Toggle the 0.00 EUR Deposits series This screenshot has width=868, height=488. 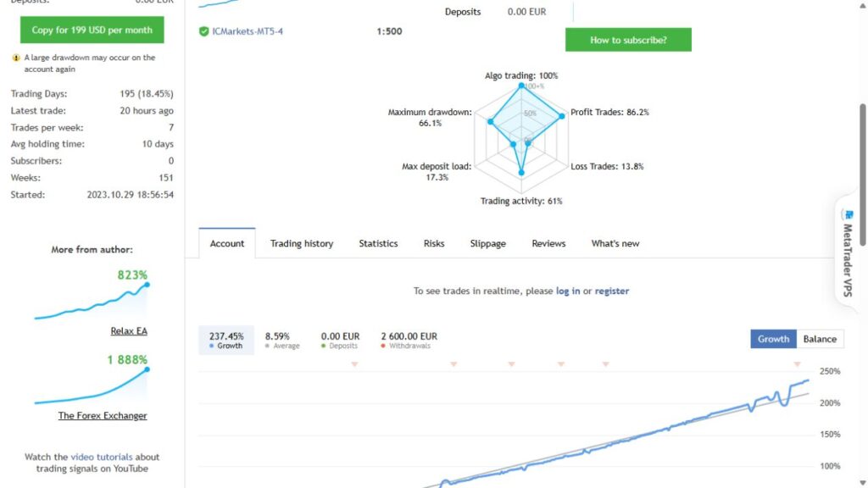(x=340, y=341)
